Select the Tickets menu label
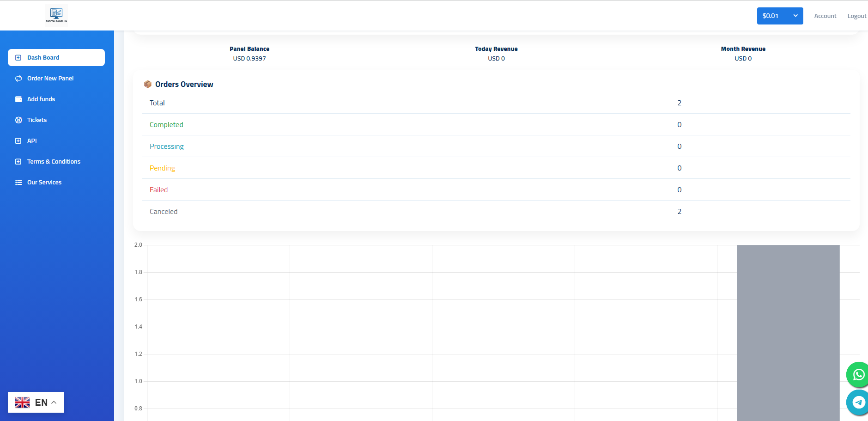 (37, 120)
